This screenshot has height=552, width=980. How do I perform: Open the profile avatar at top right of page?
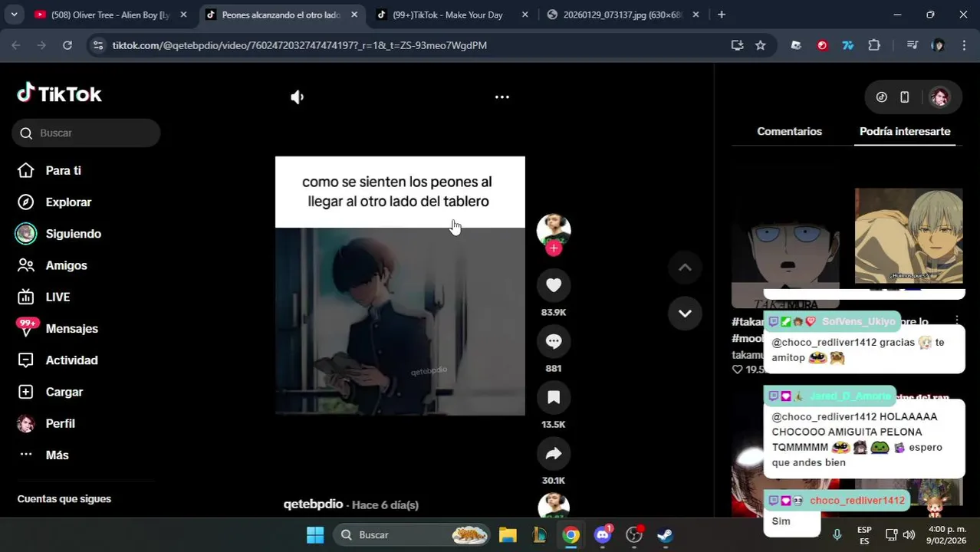[939, 97]
